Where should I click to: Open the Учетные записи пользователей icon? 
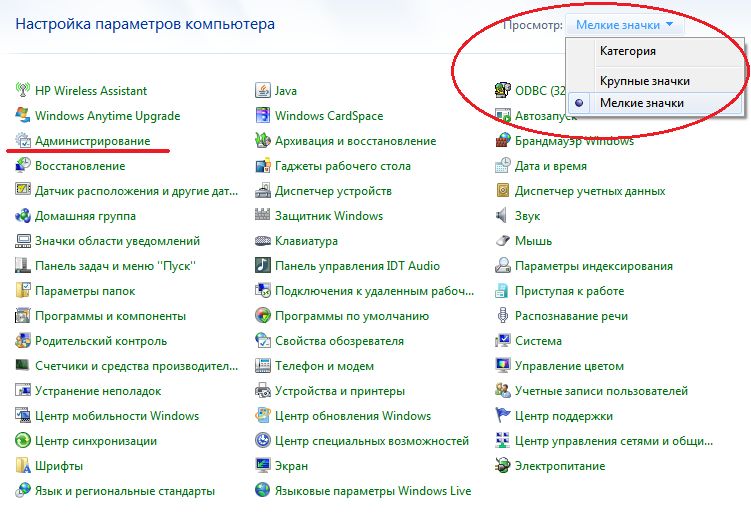click(x=502, y=391)
